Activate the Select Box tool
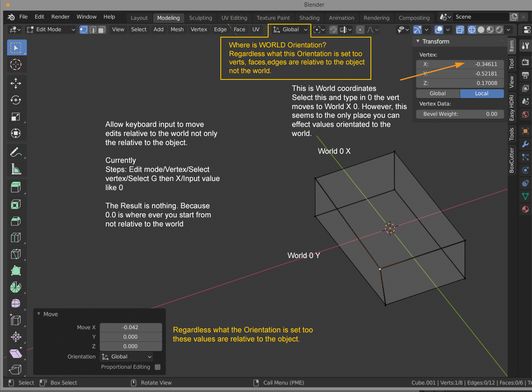The image size is (532, 392). pos(17,48)
